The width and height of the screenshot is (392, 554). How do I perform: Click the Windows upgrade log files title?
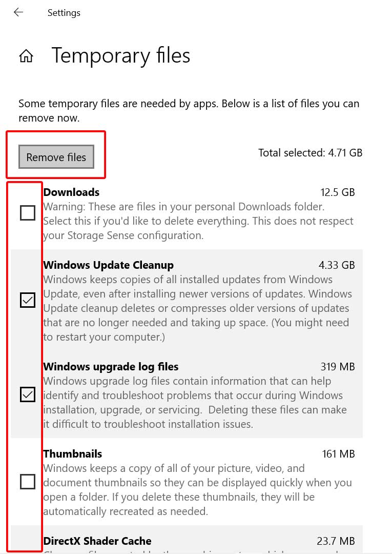tap(111, 367)
